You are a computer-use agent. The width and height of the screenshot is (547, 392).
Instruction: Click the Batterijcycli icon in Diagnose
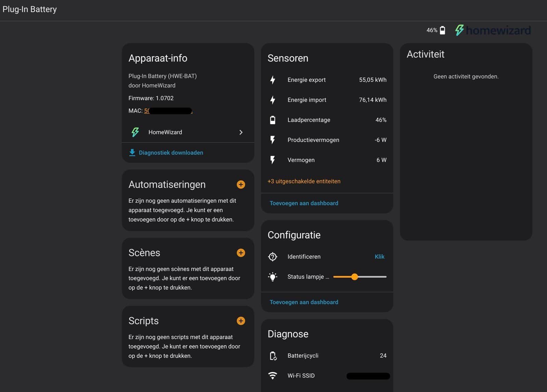pyautogui.click(x=272, y=356)
